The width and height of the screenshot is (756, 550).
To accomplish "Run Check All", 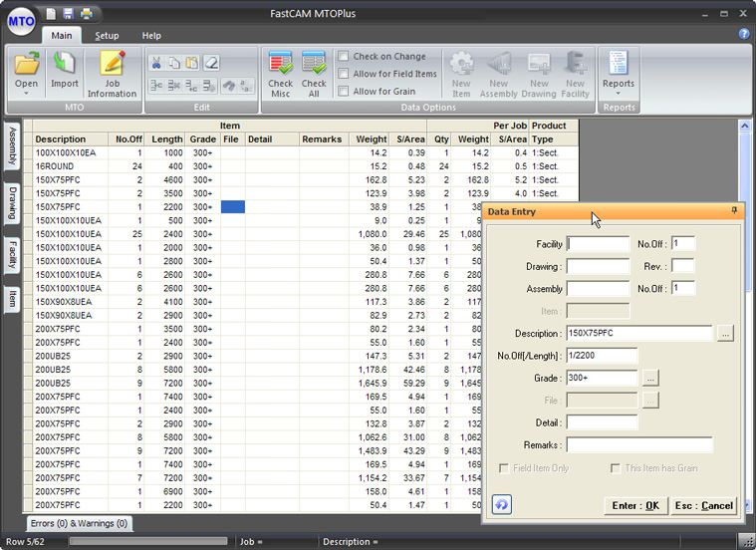I will [314, 75].
